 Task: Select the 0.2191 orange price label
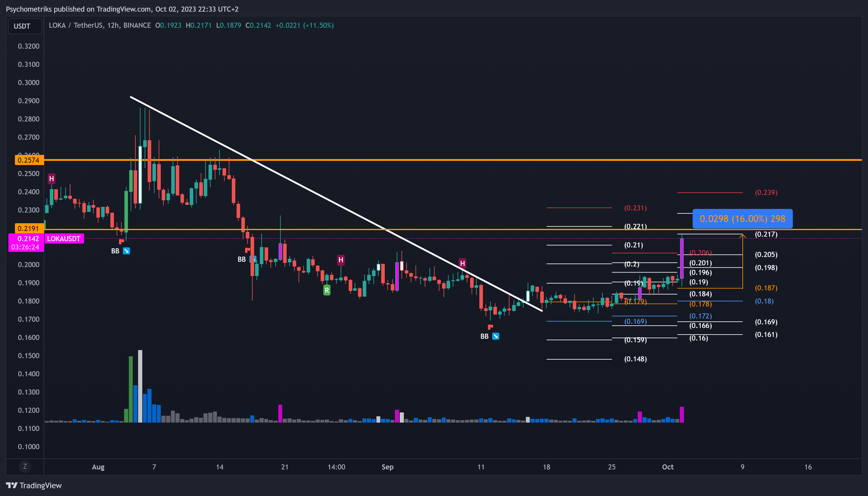(29, 228)
